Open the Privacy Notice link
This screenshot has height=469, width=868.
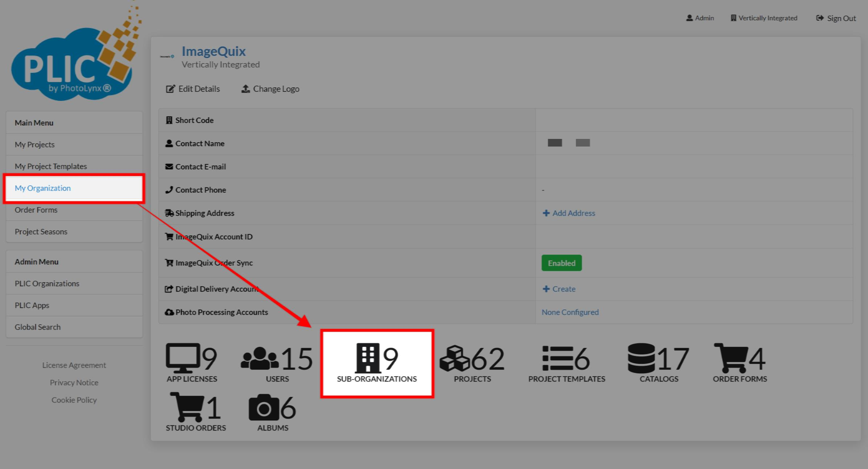pos(74,382)
